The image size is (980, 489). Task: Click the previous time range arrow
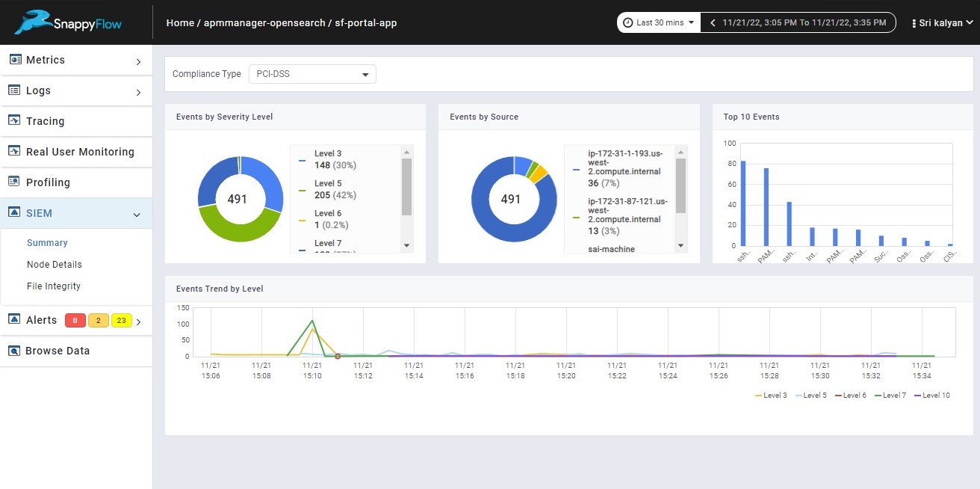click(x=713, y=22)
